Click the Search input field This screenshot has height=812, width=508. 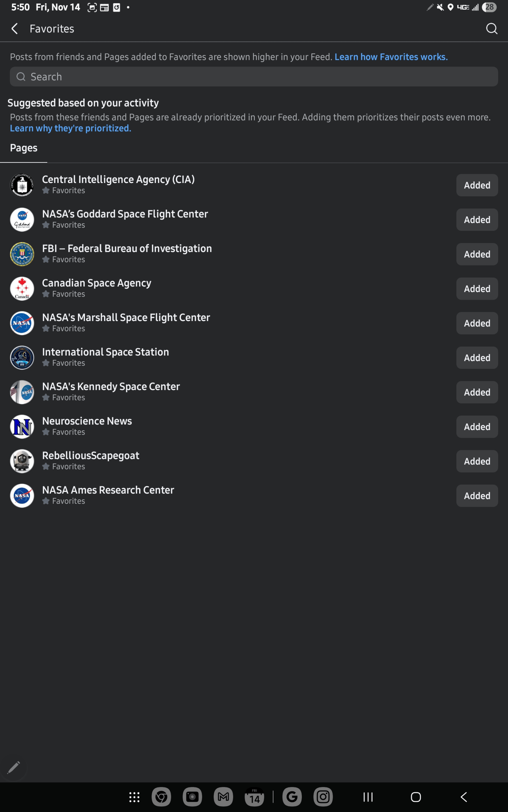pos(254,77)
